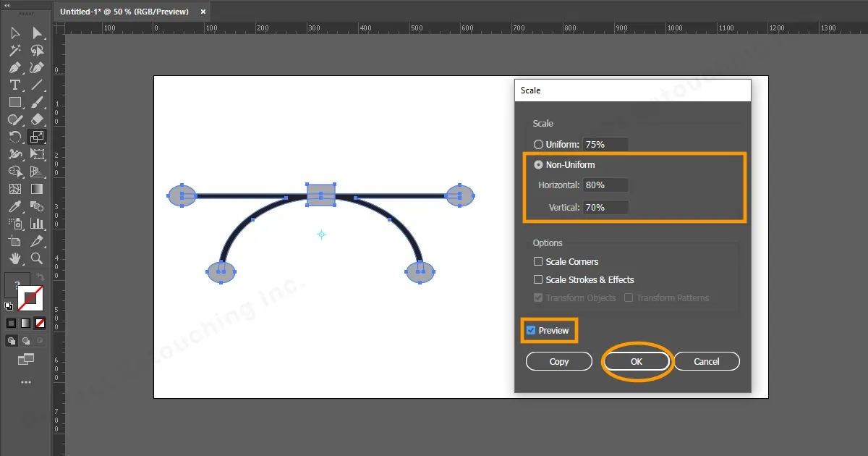Switch to the Untitled-1 document tab
This screenshot has height=456, width=868.
tap(124, 12)
